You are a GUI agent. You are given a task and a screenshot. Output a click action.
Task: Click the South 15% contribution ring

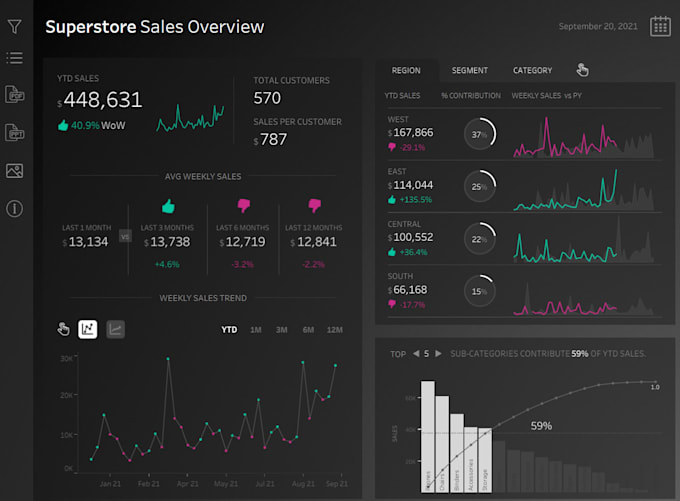(480, 291)
